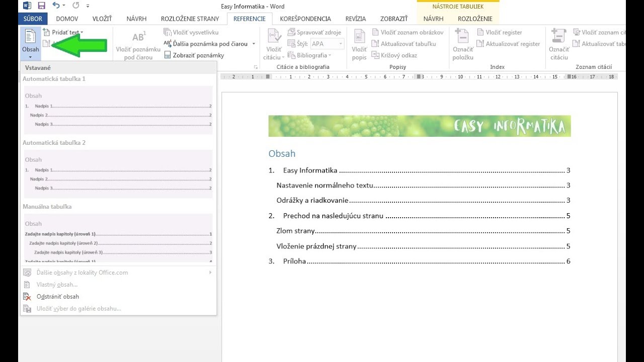Screen dimensions: 644x362
Task: Switch to the REVÍZIA tab
Action: [356, 19]
